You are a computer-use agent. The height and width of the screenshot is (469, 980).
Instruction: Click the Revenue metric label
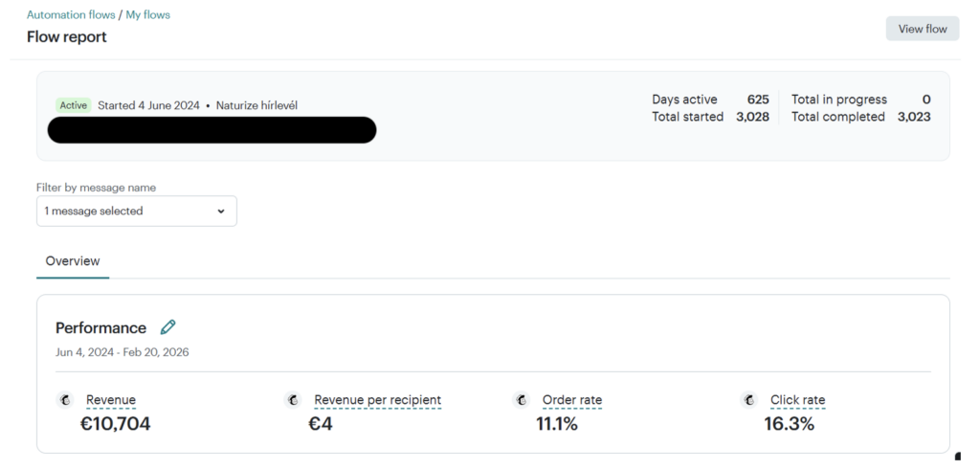coord(111,400)
